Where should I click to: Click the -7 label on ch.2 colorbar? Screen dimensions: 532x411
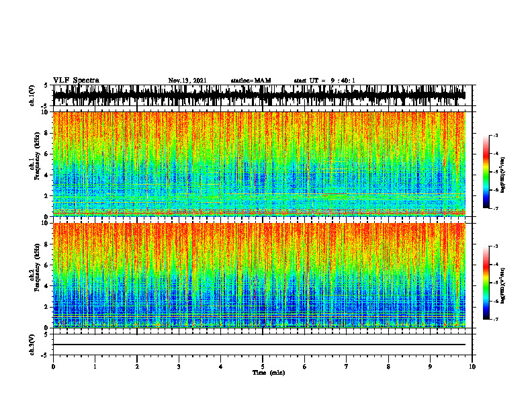tap(496, 320)
